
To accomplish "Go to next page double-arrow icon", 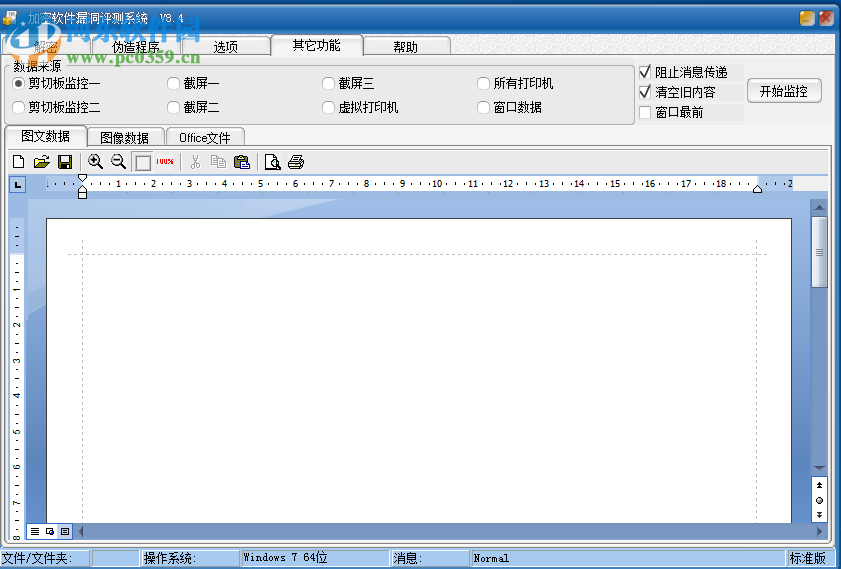I will click(819, 515).
